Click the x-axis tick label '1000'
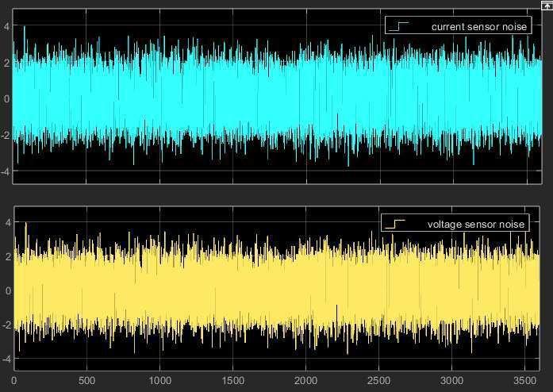 point(159,381)
